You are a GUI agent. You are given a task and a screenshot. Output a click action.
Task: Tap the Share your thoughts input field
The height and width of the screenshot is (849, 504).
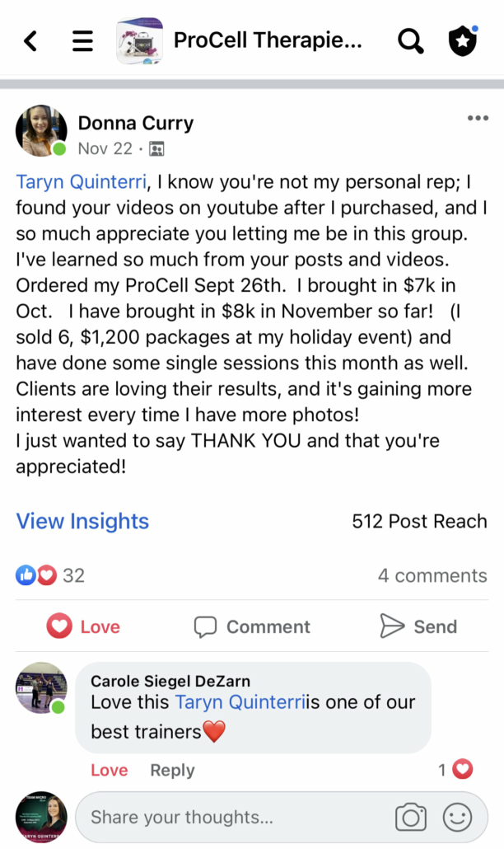click(231, 817)
